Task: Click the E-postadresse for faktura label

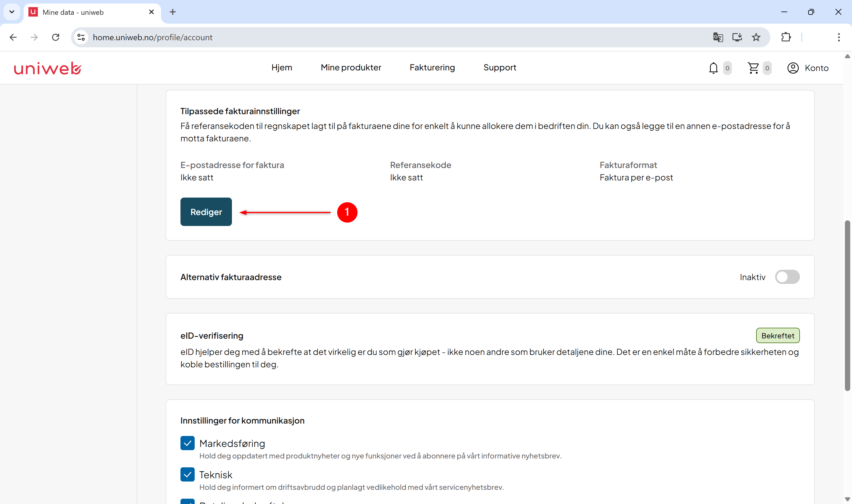Action: [x=232, y=165]
